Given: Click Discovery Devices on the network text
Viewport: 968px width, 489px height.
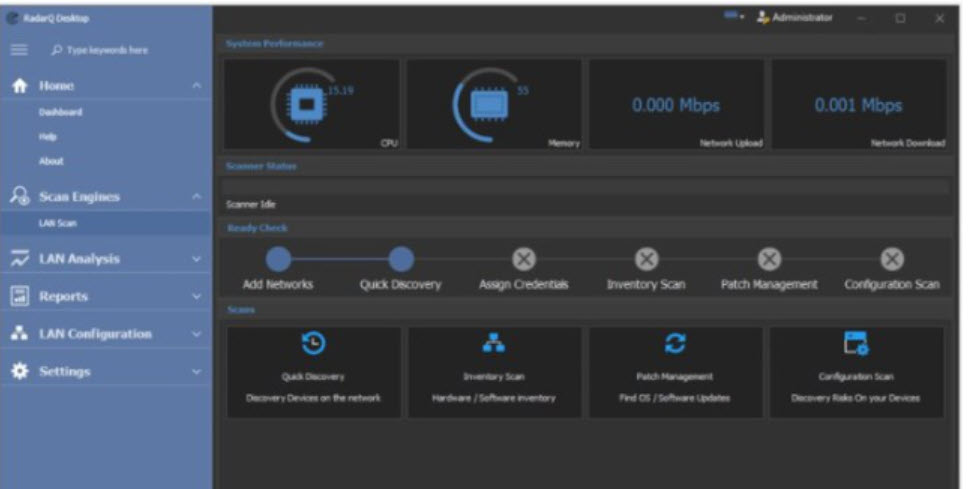Looking at the screenshot, I should (314, 398).
